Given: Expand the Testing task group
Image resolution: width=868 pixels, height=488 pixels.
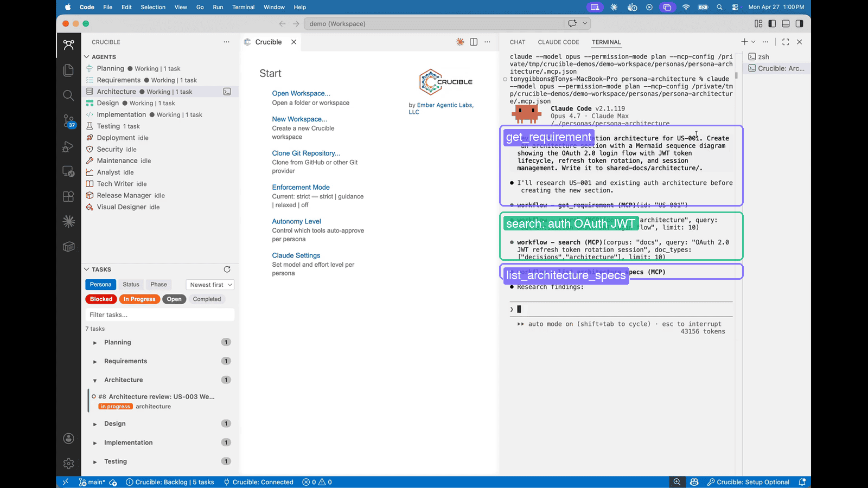Looking at the screenshot, I should click(95, 462).
